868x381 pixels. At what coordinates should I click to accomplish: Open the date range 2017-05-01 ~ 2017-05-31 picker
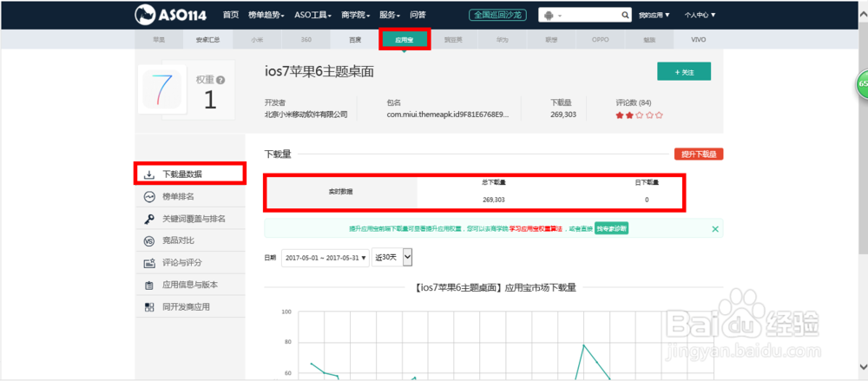coord(325,258)
